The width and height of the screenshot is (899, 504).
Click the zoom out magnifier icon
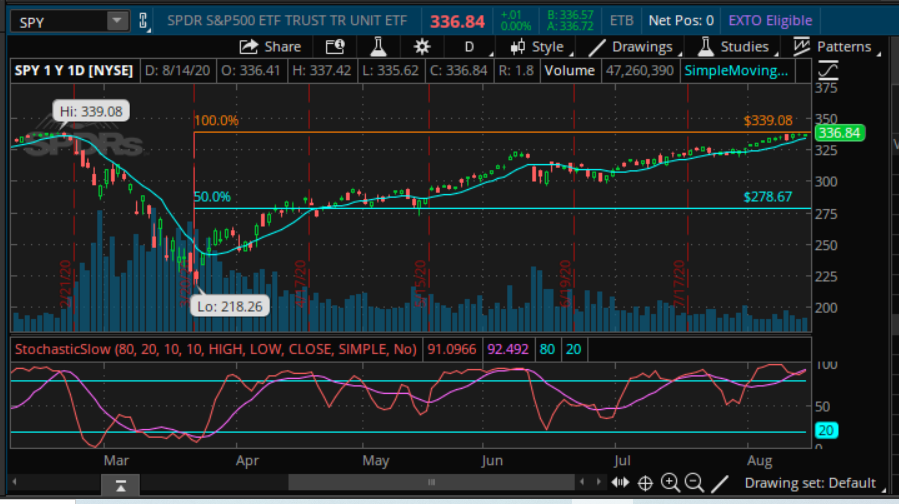(694, 483)
